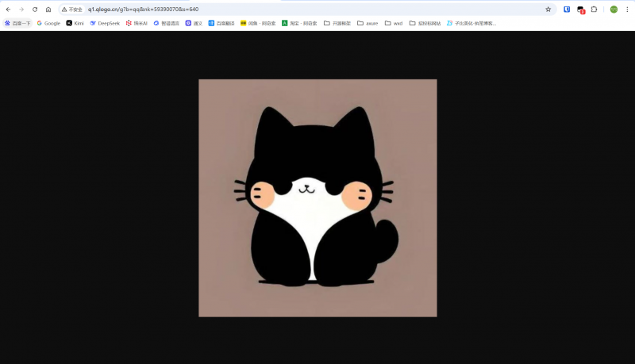Click the address bar URL

[143, 10]
